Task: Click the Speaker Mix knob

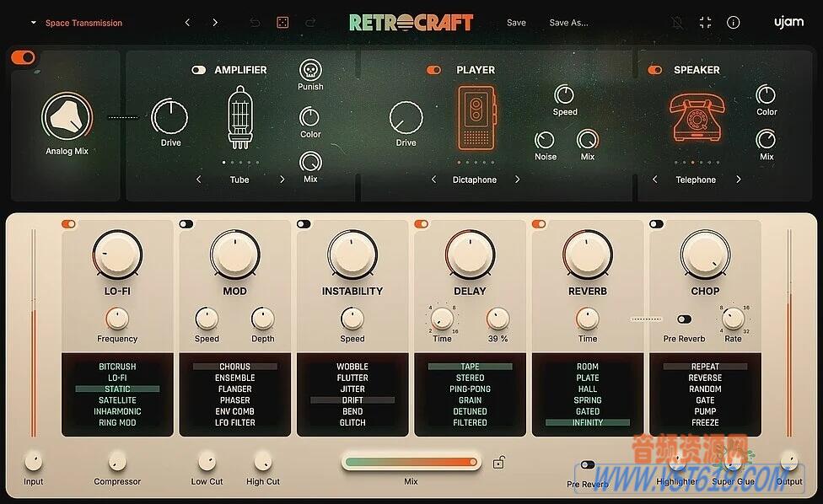Action: (766, 140)
